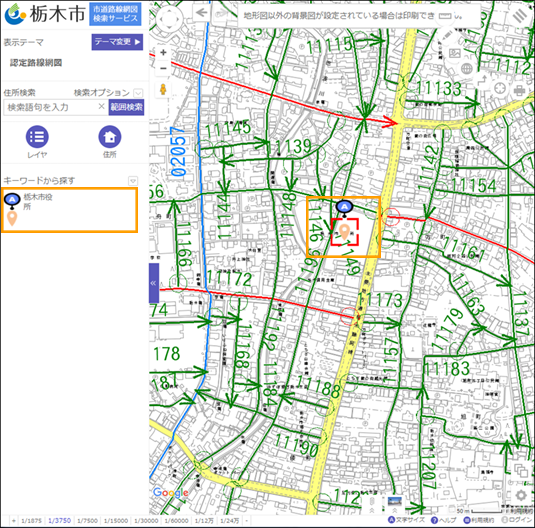Image resolution: width=535 pixels, height=528 pixels.
Task: Select the Street View pegman icon
Action: tap(163, 89)
